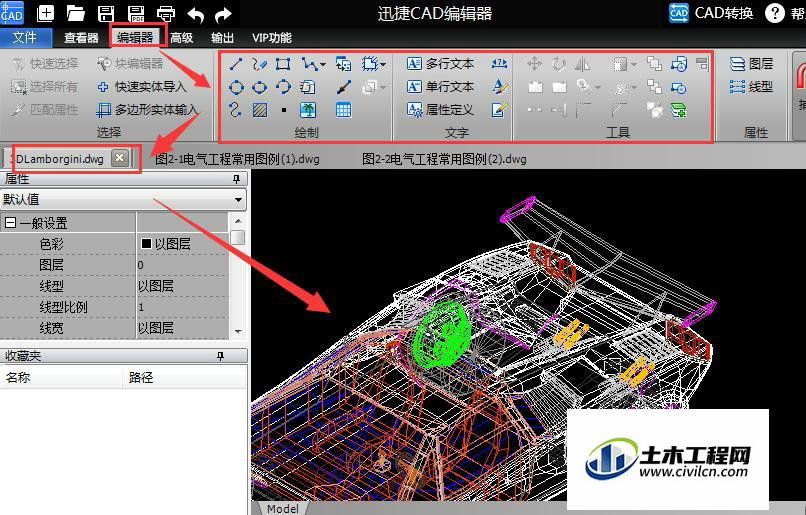Click the Redo arrow
The image size is (806, 515).
coord(223,14)
